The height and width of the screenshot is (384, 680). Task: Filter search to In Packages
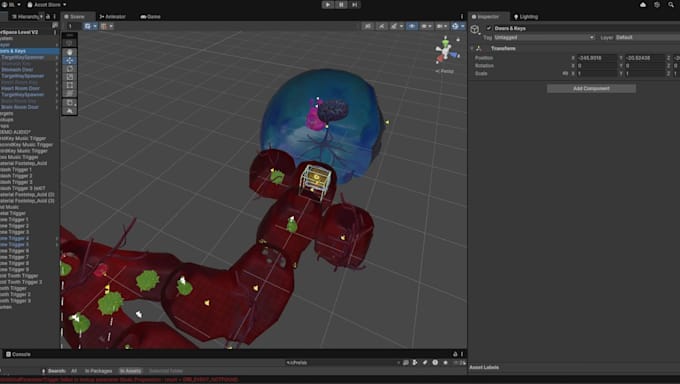coord(98,371)
